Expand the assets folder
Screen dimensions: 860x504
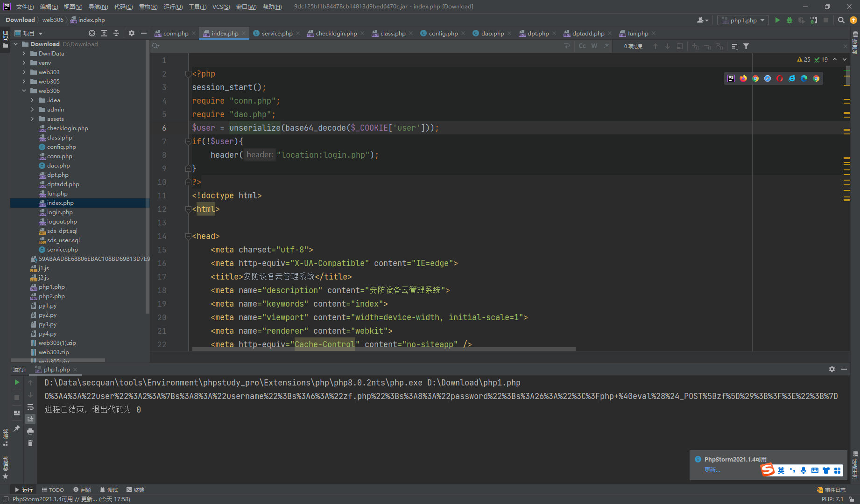point(32,119)
